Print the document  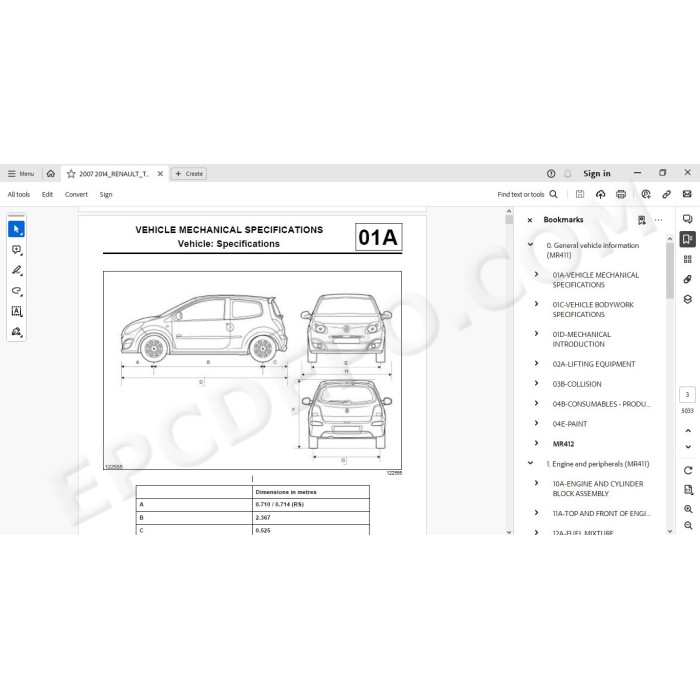621,194
